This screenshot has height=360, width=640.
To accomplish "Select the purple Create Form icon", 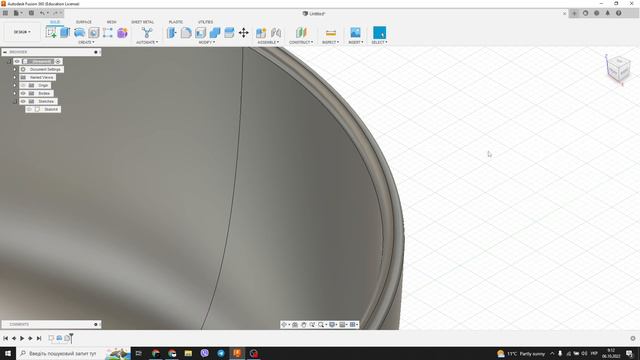I will click(x=122, y=33).
